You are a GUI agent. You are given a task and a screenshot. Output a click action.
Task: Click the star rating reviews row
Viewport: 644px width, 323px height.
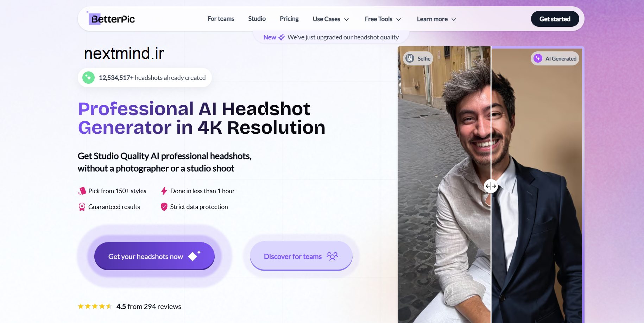click(x=130, y=306)
